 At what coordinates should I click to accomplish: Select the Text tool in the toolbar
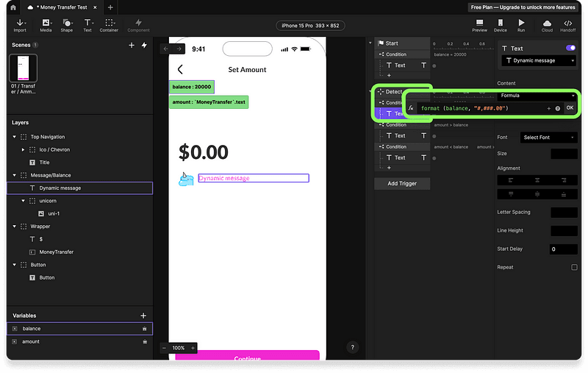[x=87, y=25]
